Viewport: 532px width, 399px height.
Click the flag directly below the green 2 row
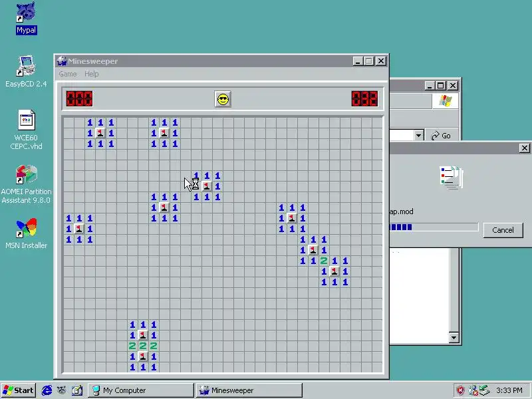point(143,356)
